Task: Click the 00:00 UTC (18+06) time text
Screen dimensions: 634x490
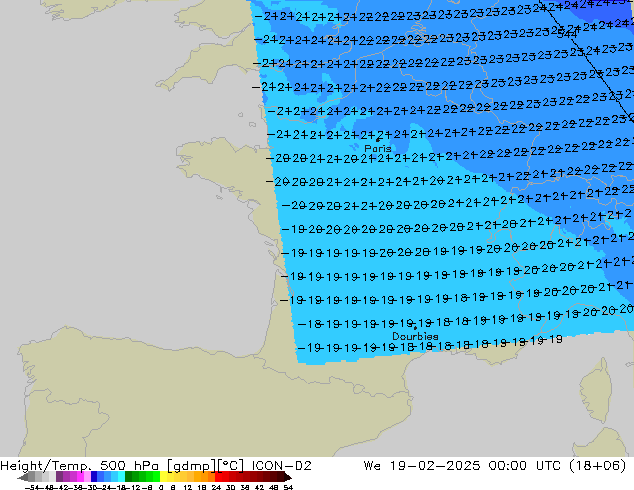Action: [558, 466]
